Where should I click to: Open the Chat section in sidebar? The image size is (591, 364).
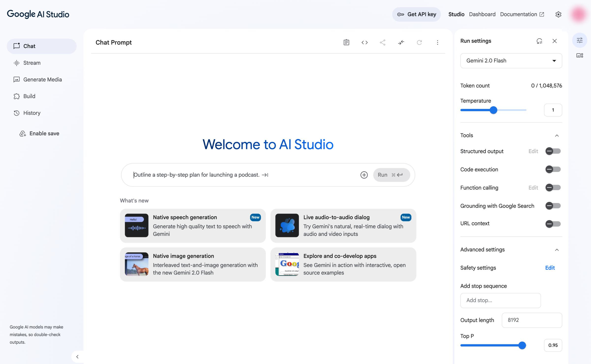(x=42, y=46)
